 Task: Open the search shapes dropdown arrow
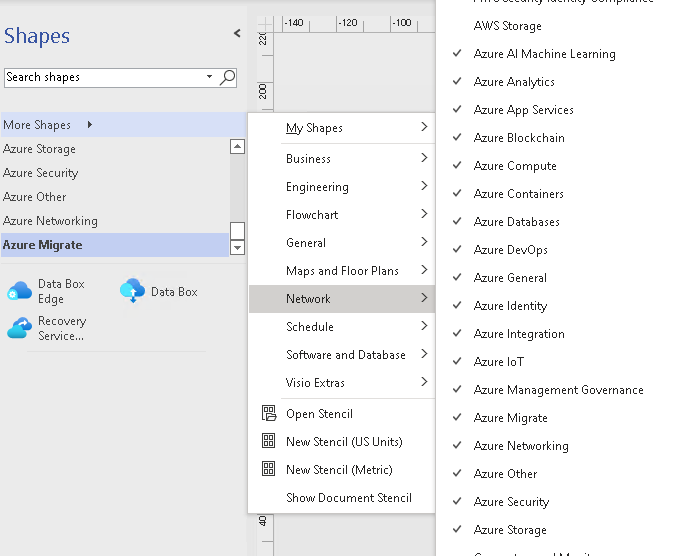pos(210,77)
